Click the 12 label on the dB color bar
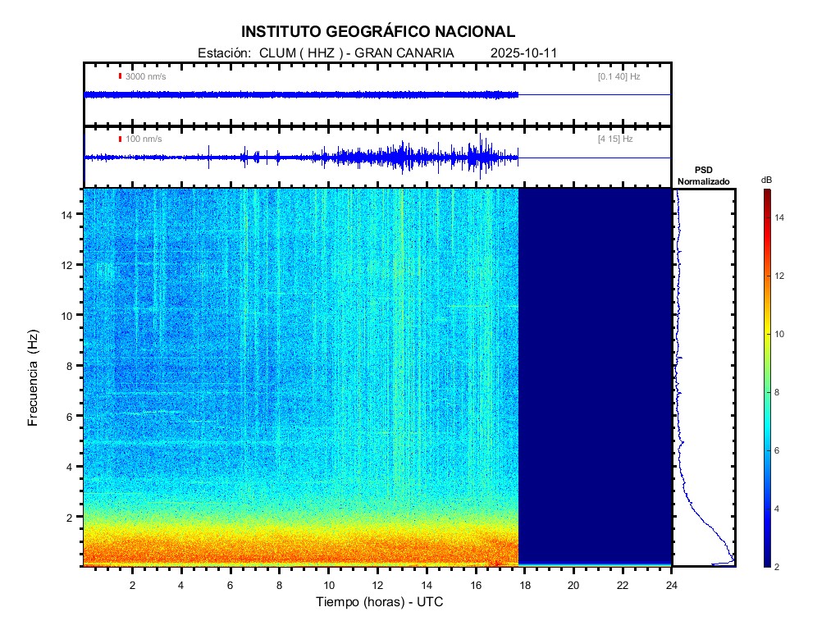Image resolution: width=840 pixels, height=630 pixels. [782, 276]
